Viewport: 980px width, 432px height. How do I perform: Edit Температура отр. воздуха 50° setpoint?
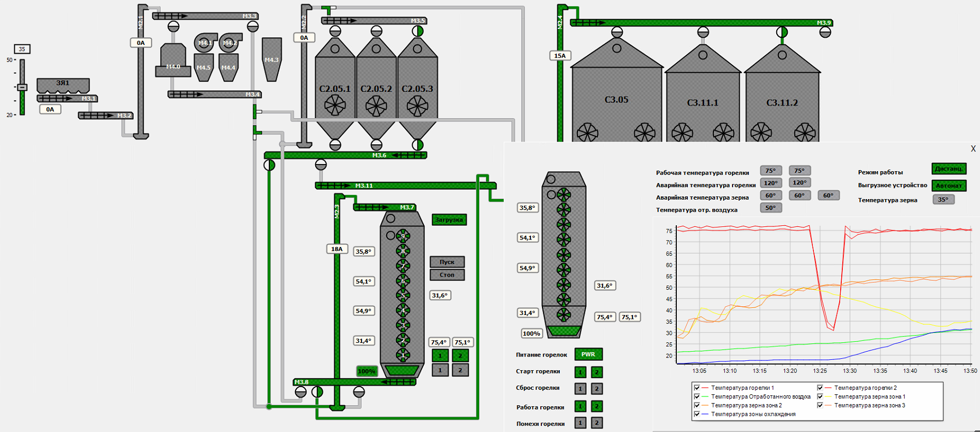coord(771,208)
